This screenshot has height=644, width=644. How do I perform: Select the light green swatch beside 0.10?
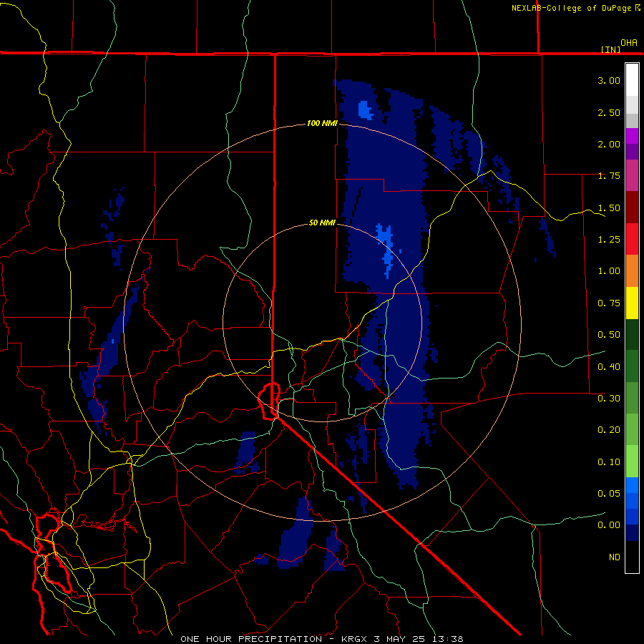pyautogui.click(x=632, y=462)
